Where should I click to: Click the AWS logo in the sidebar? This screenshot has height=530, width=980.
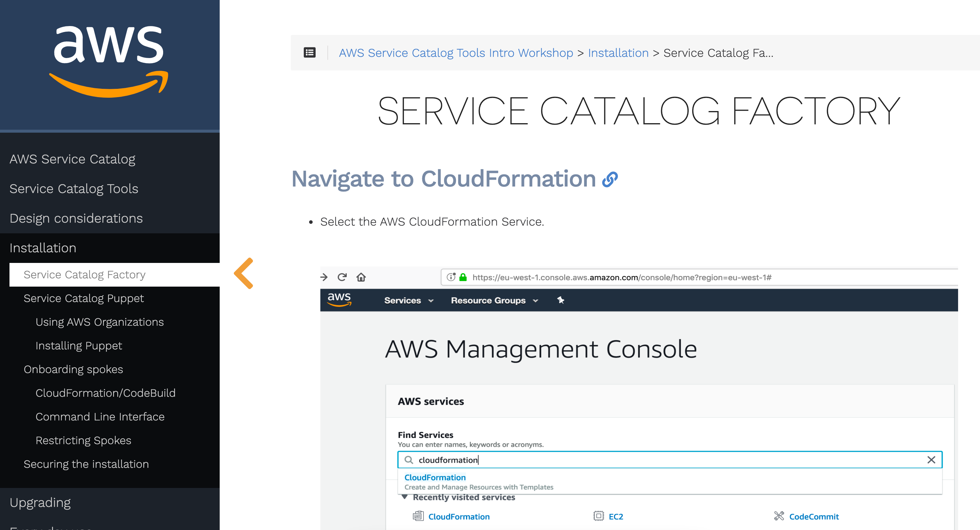coord(109,61)
